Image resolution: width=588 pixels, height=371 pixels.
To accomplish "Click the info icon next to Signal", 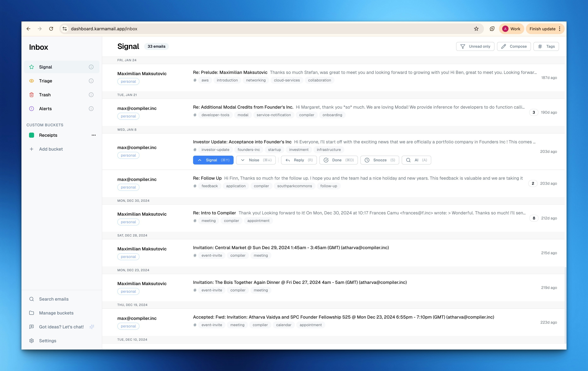I will point(91,67).
